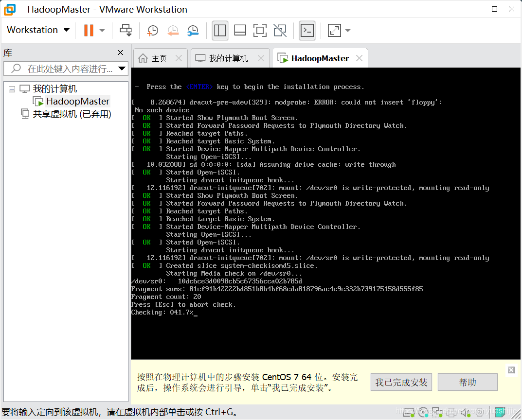Click the USB camera device status icon
Viewport: 522px width, 420px height.
[x=480, y=412]
